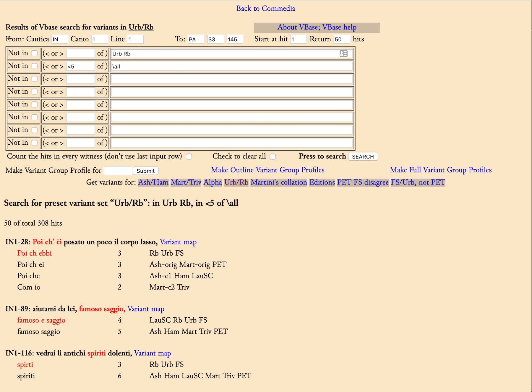Click the autofill icon in Urb Rb field
The width and height of the screenshot is (532, 392).
[x=343, y=53]
